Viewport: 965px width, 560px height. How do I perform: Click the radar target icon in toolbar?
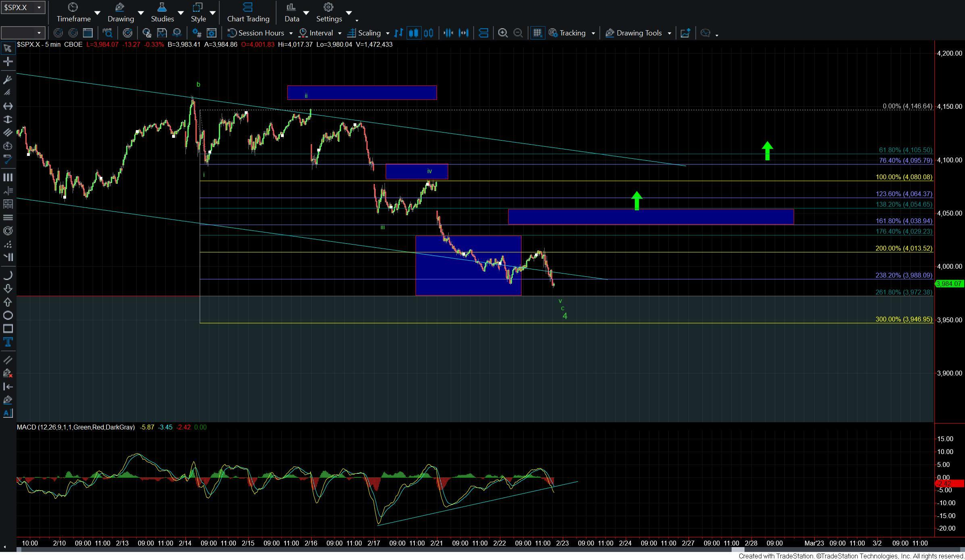coord(127,33)
